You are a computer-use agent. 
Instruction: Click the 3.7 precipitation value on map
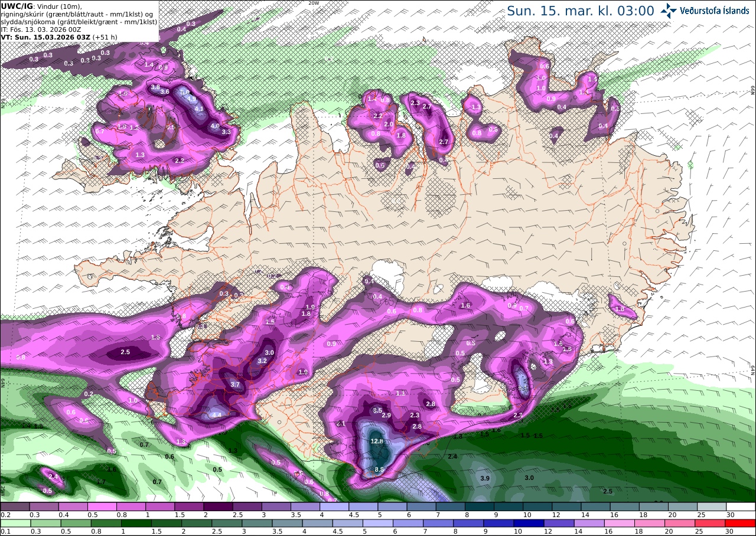[x=235, y=384]
